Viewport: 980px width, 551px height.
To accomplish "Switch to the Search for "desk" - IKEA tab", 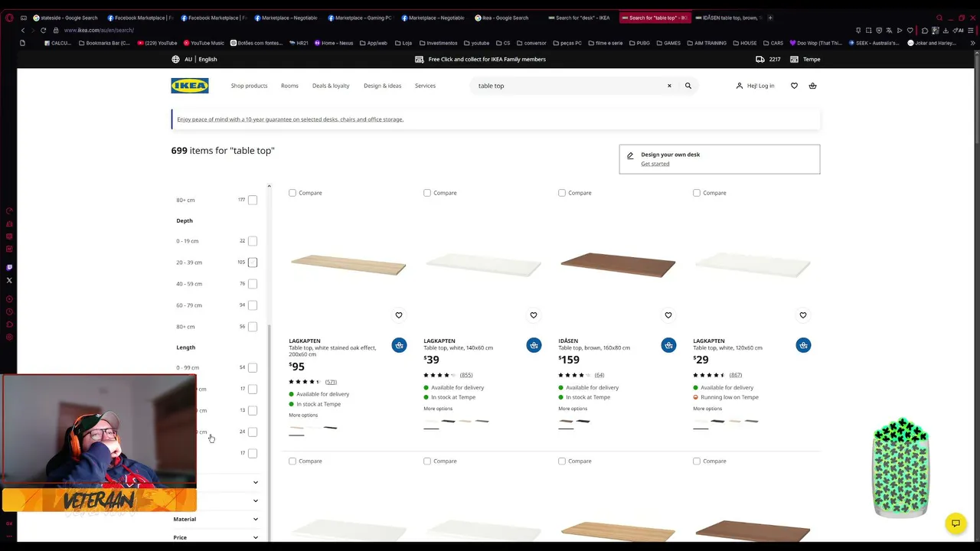I will click(x=580, y=18).
